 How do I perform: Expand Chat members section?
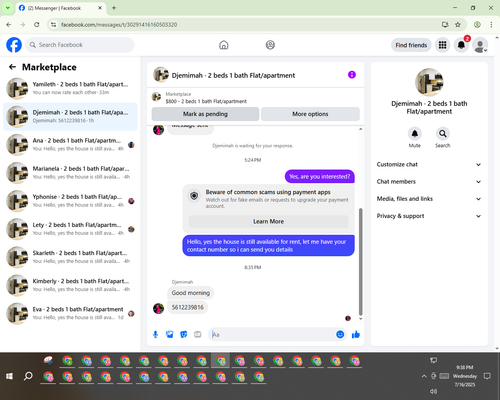(429, 182)
